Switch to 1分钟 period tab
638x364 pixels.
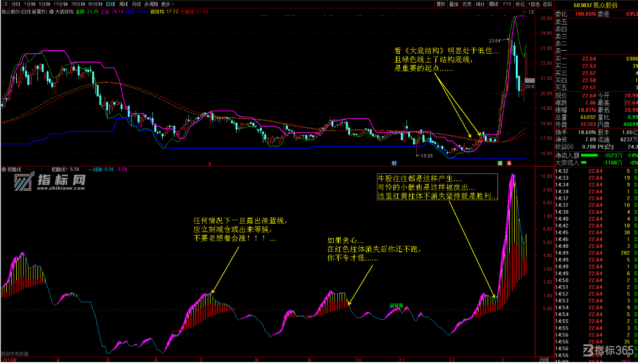click(30, 3)
